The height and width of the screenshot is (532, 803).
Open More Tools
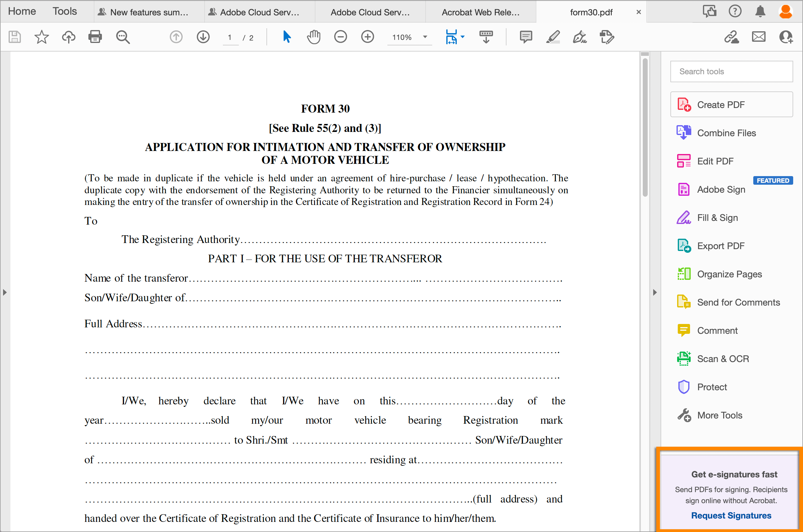[x=720, y=415]
